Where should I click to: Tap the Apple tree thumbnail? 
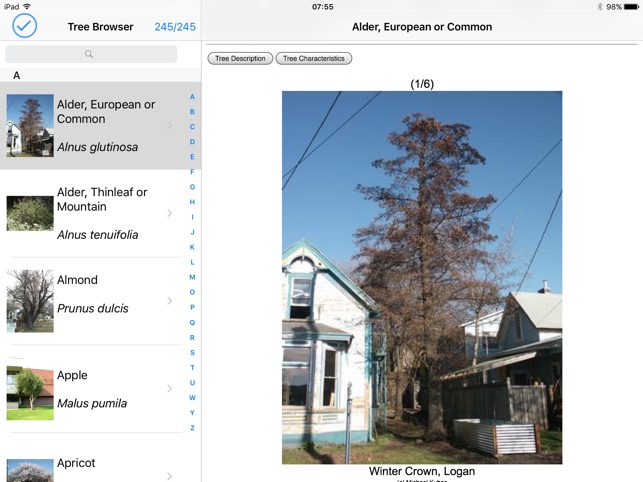[30, 394]
